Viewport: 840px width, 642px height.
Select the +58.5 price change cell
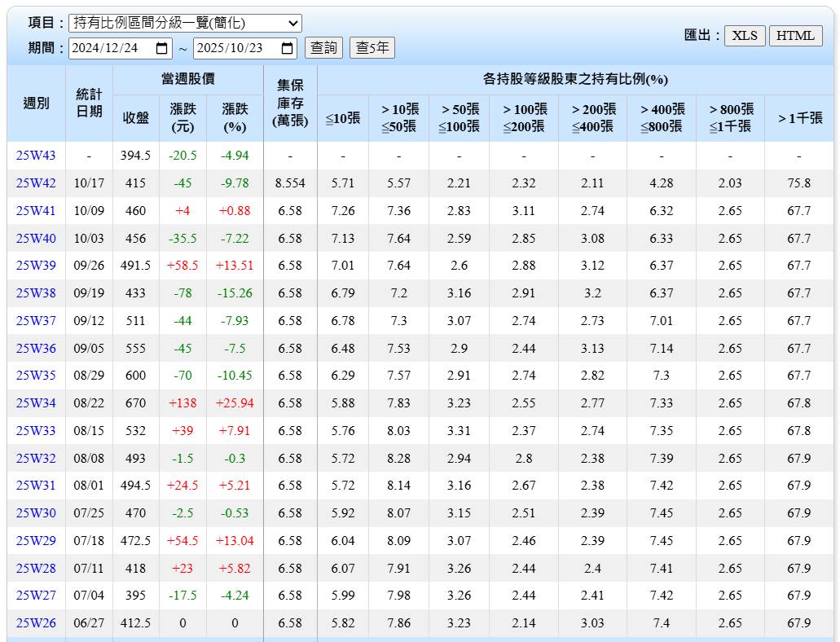183,266
